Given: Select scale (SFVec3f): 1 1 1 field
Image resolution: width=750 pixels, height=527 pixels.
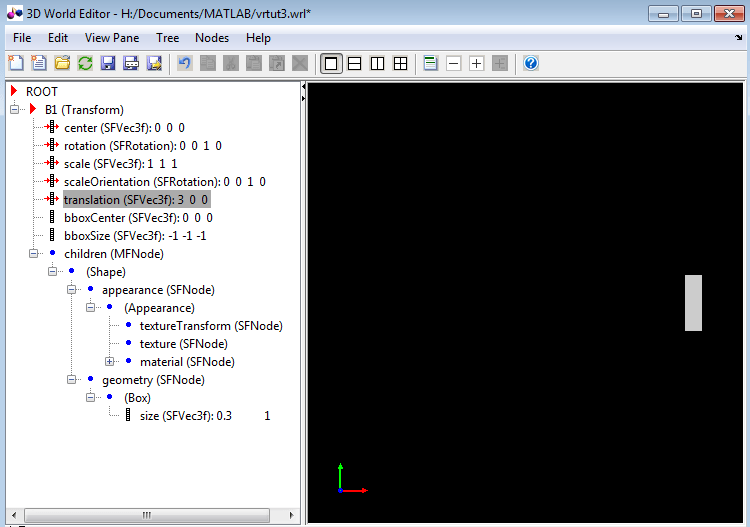Looking at the screenshot, I should 121,164.
